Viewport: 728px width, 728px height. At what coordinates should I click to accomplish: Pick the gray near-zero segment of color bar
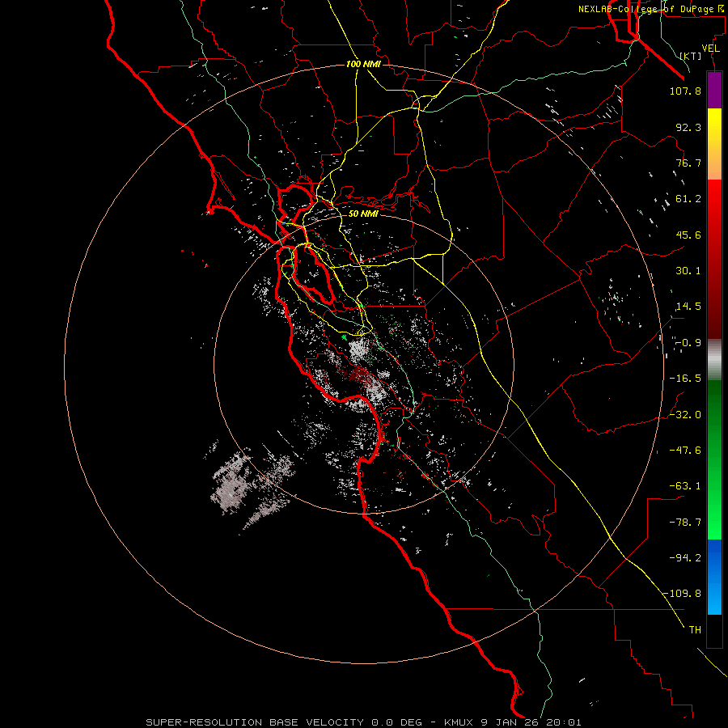(x=714, y=359)
